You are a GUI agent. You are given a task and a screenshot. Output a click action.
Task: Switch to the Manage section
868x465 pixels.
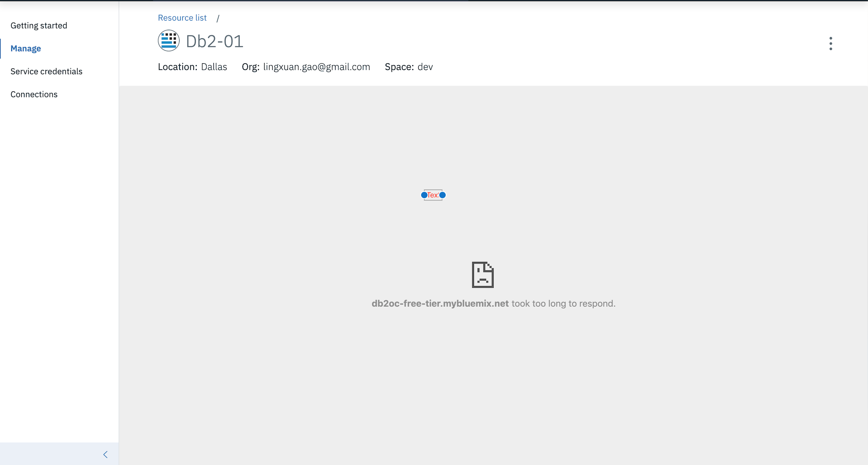(25, 48)
